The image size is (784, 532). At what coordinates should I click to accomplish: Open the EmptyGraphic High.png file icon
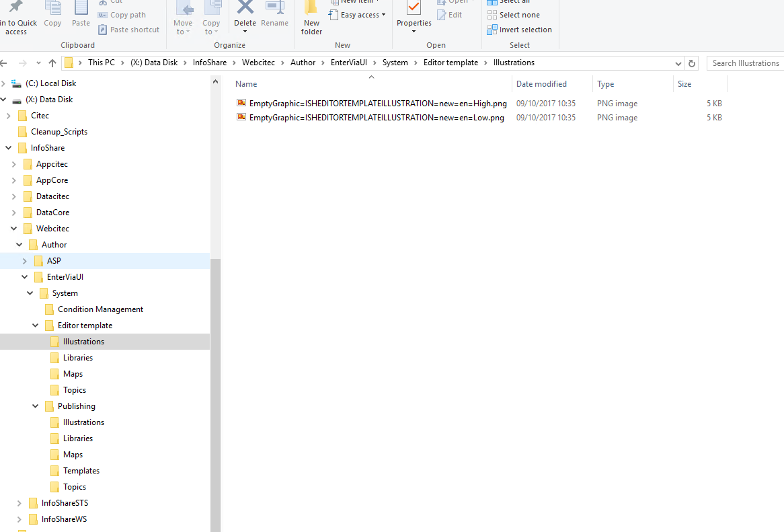coord(241,104)
